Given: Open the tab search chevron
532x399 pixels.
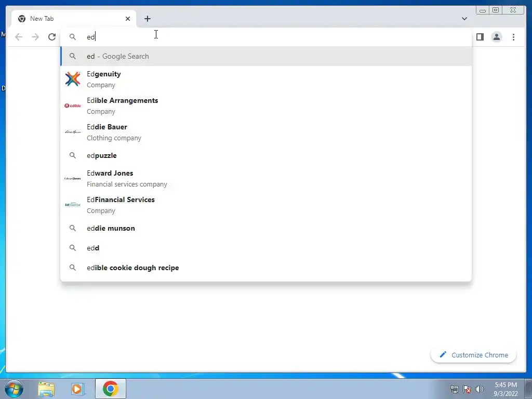Looking at the screenshot, I should pos(464,19).
